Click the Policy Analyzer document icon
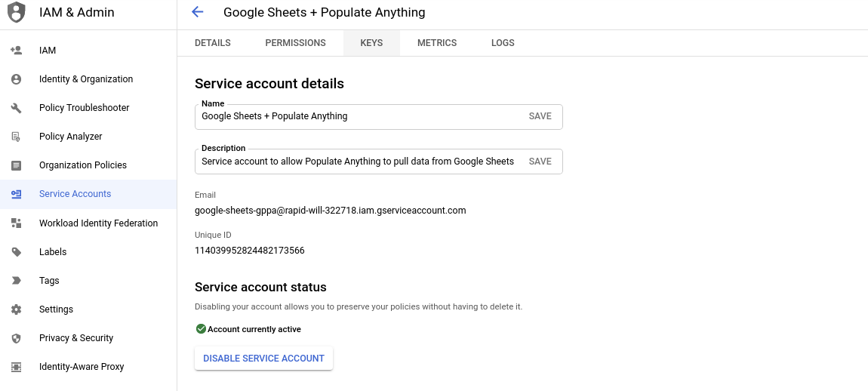Viewport: 868px width, 391px height. pyautogui.click(x=16, y=137)
